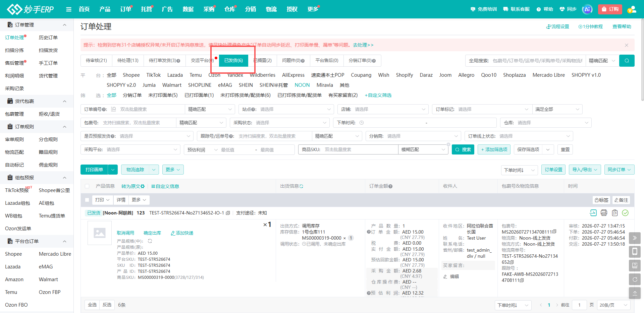Image resolution: width=644 pixels, height=313 pixels.
Task: Click the transfer icon in order row
Action: 593,213
